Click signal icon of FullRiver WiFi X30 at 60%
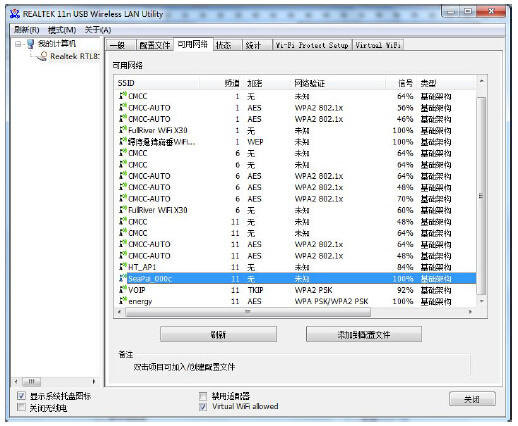Viewport: 518px width, 426px height. pyautogui.click(x=123, y=210)
